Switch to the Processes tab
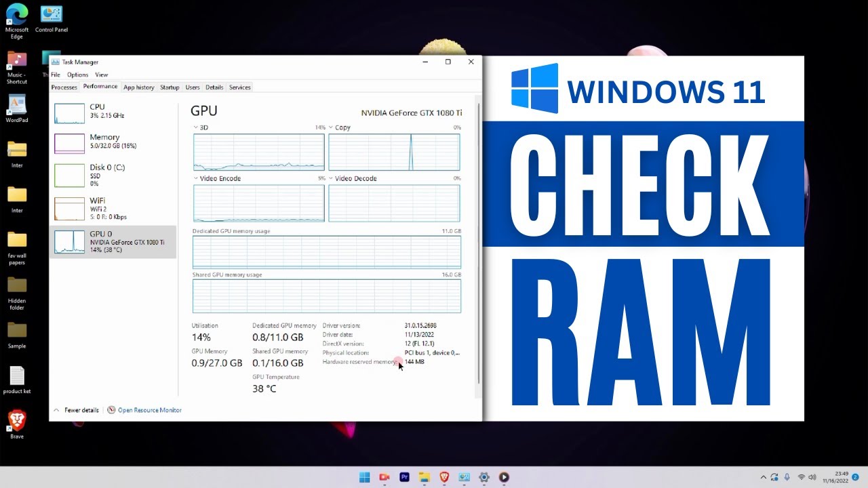Image resolution: width=868 pixels, height=488 pixels. click(x=64, y=87)
